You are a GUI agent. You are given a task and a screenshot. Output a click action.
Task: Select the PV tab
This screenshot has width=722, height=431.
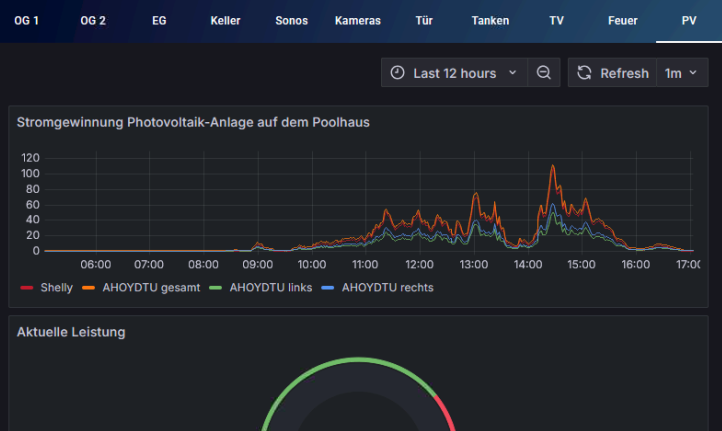click(689, 21)
